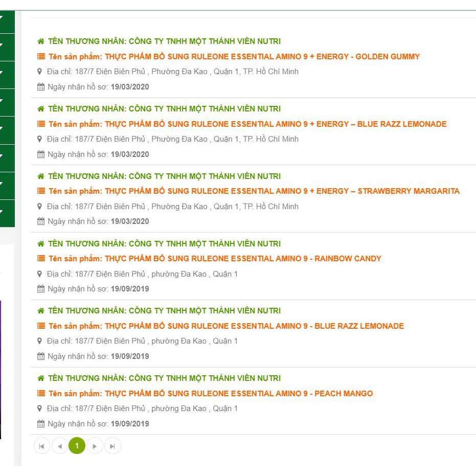The width and height of the screenshot is (476, 476).
Task: Open the Amino 9 Peach Mango product link
Action: [239, 394]
